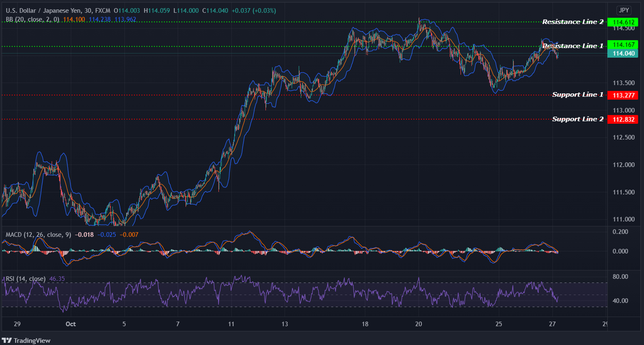Select the RSI (14, close) indicator legend

click(x=26, y=279)
